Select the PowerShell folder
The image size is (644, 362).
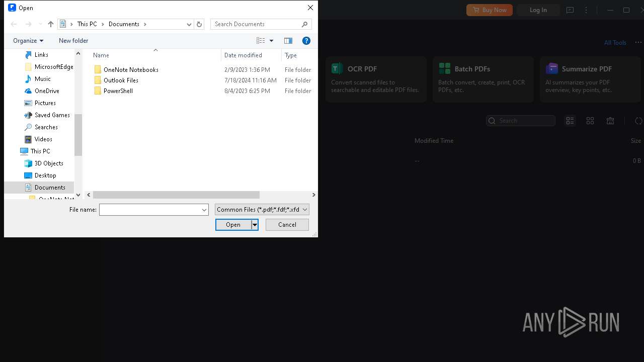(x=118, y=91)
